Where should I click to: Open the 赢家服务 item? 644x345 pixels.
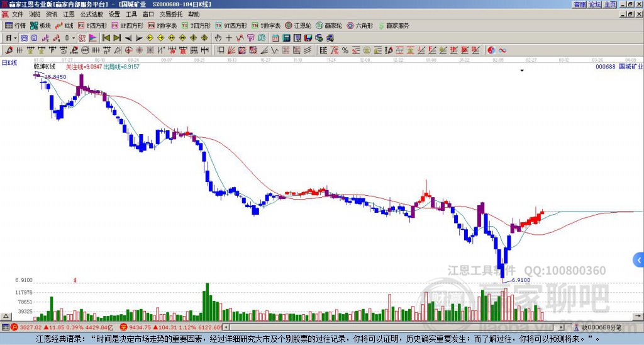click(x=394, y=25)
